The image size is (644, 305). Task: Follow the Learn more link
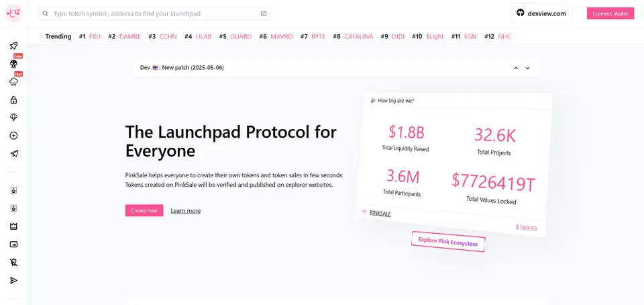(x=186, y=210)
